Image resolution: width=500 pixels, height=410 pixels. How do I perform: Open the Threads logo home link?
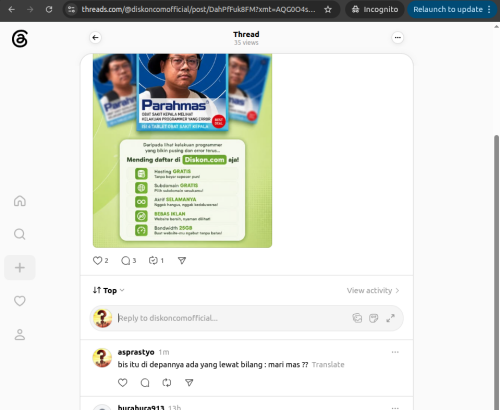tap(20, 39)
